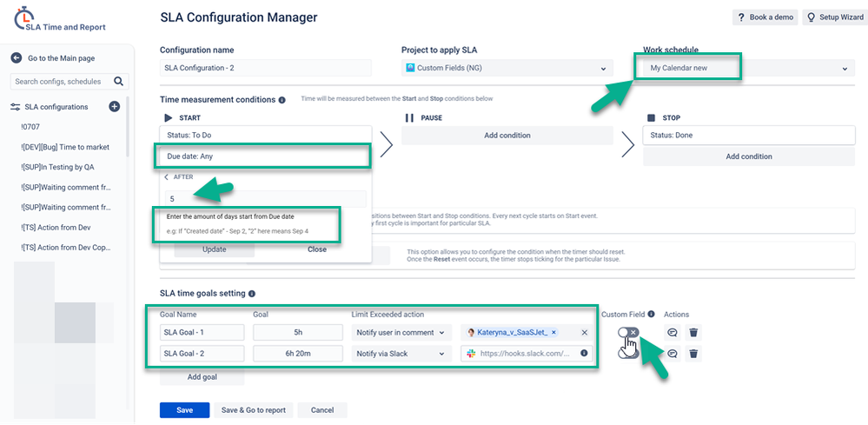Select the !0707 configuration
The image size is (868, 425).
[30, 127]
